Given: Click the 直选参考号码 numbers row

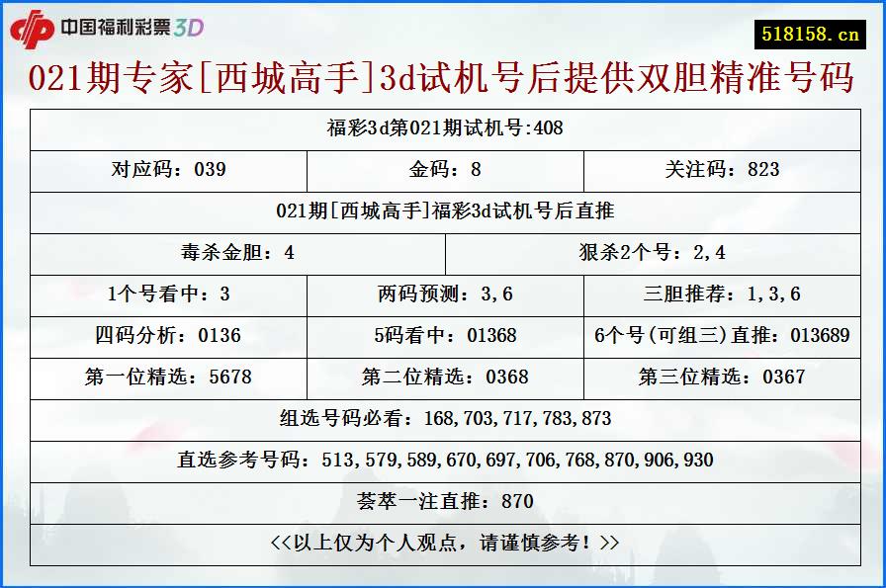Looking at the screenshot, I should tap(443, 460).
